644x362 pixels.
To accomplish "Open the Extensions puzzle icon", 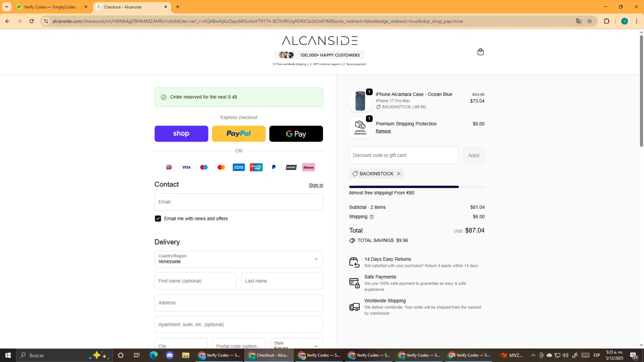I will 607,21.
